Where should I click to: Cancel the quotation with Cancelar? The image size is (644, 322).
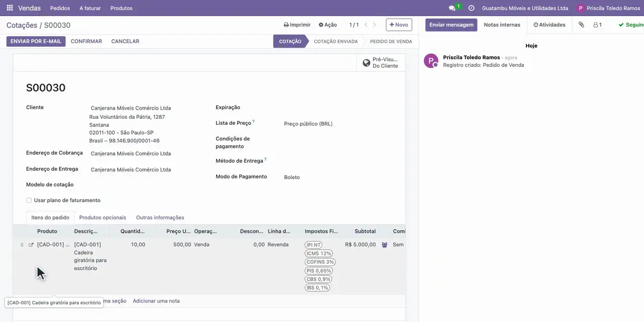(125, 41)
